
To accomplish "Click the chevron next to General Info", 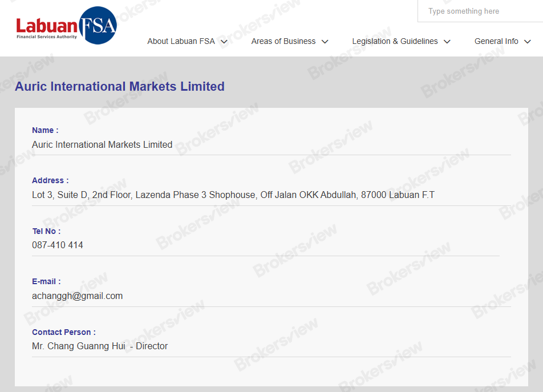I will point(528,41).
